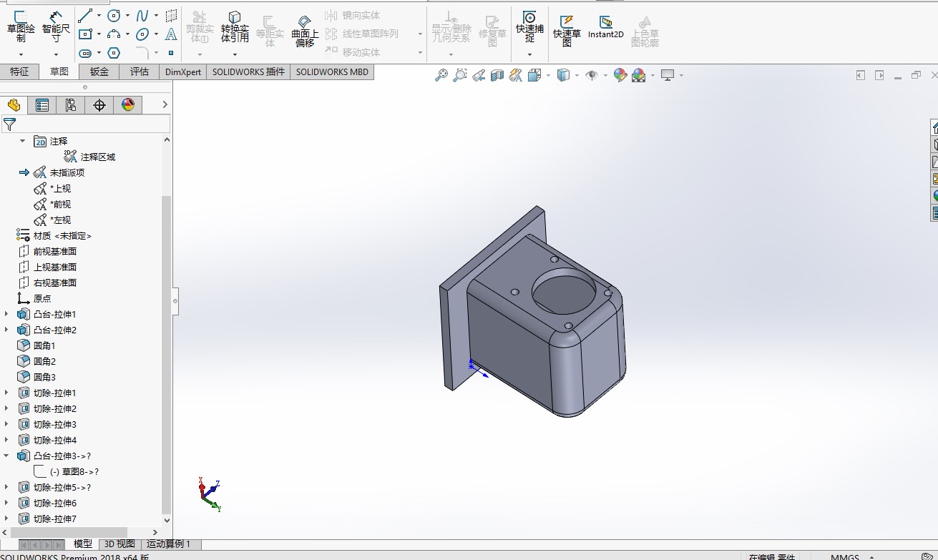938x560 pixels.
Task: Switch to the 评估 evaluate tab
Action: (140, 72)
